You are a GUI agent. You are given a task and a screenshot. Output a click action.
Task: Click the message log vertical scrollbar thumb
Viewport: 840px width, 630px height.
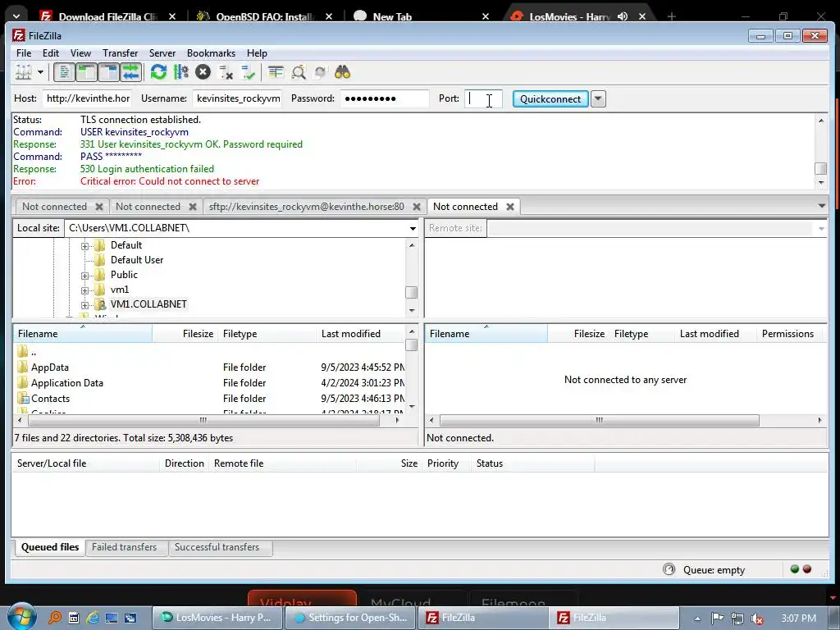pyautogui.click(x=820, y=168)
